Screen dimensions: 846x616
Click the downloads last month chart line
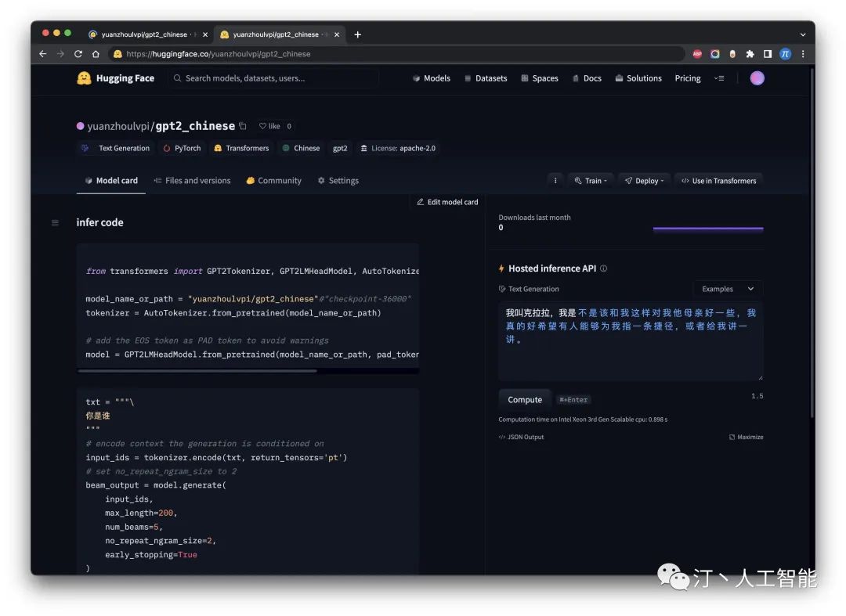coord(708,229)
